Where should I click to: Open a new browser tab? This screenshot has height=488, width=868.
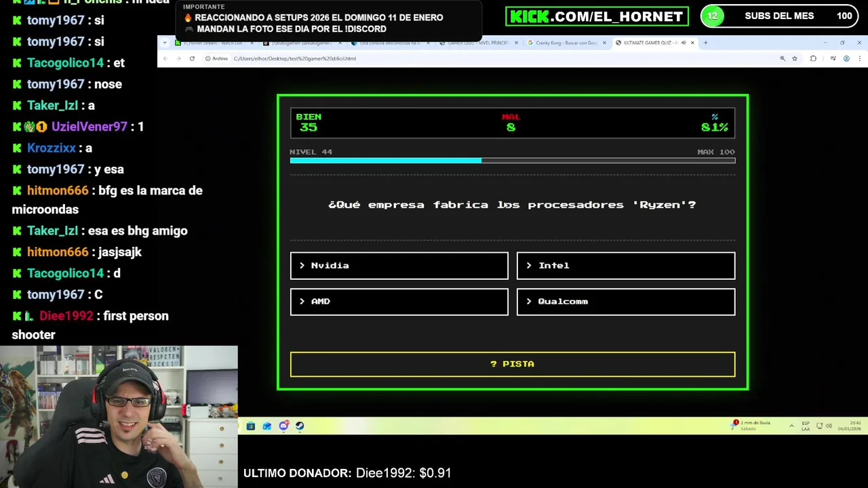tap(705, 43)
